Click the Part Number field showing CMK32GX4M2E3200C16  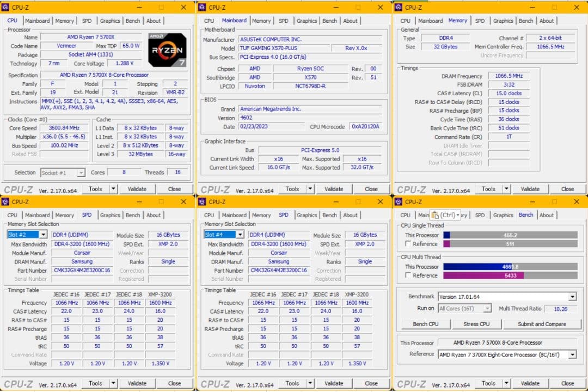[82, 270]
